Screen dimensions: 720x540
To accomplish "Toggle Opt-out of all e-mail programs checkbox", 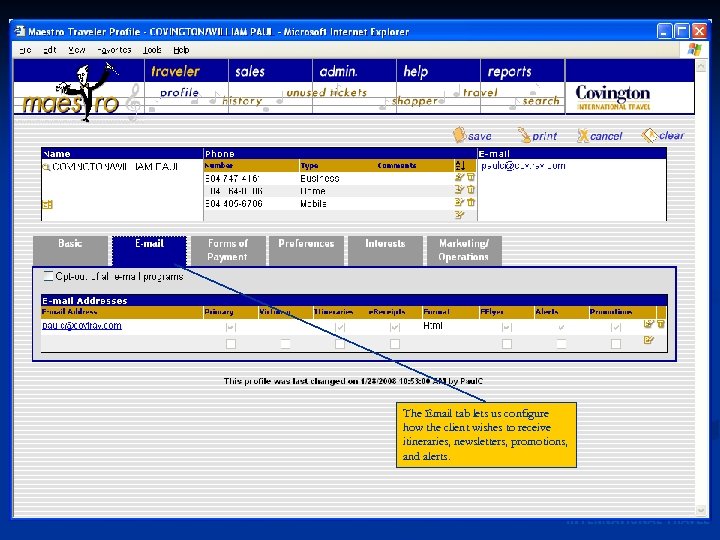I will pyautogui.click(x=48, y=276).
